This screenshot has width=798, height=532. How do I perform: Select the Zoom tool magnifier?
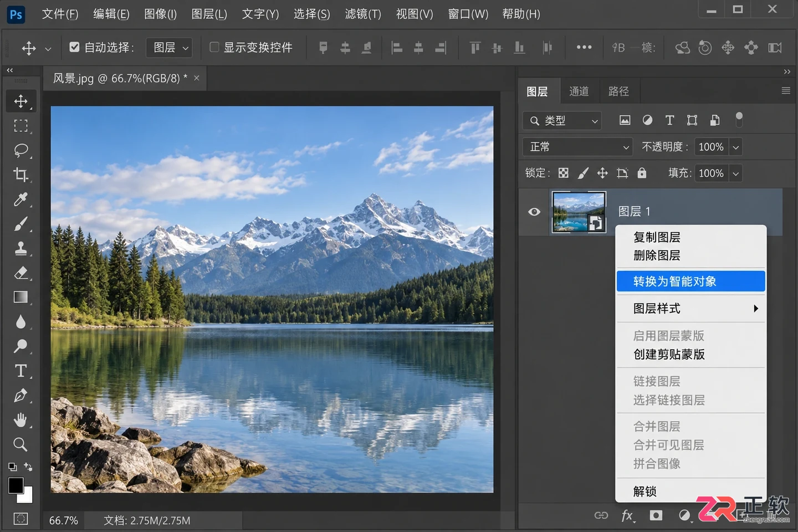(x=21, y=444)
